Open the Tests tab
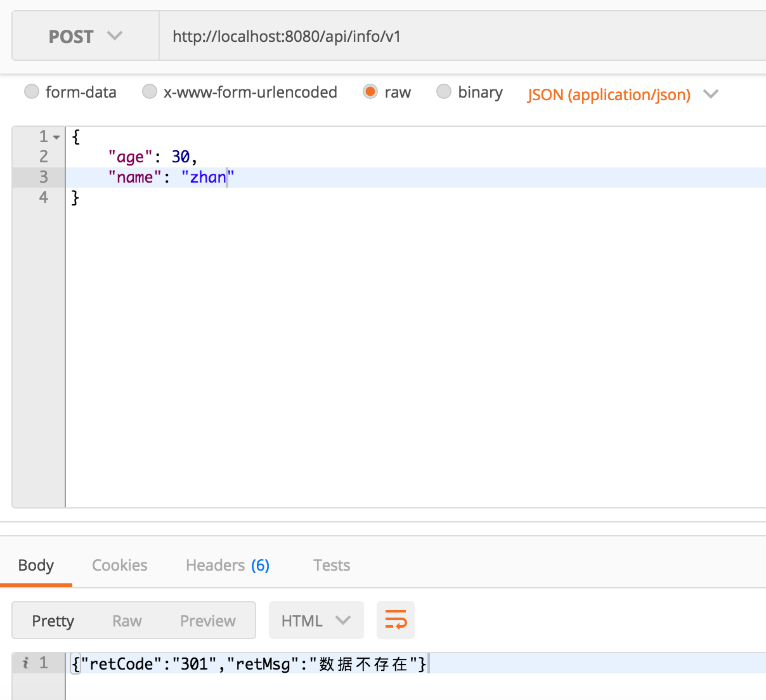Viewport: 766px width, 700px height. pyautogui.click(x=332, y=565)
